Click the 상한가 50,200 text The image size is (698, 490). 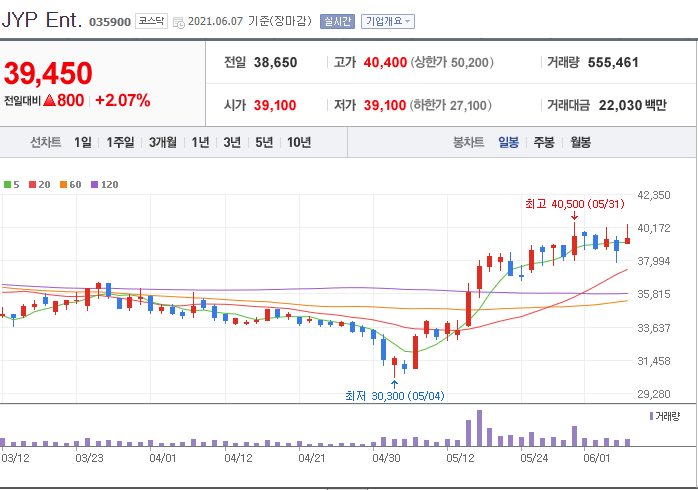[452, 63]
